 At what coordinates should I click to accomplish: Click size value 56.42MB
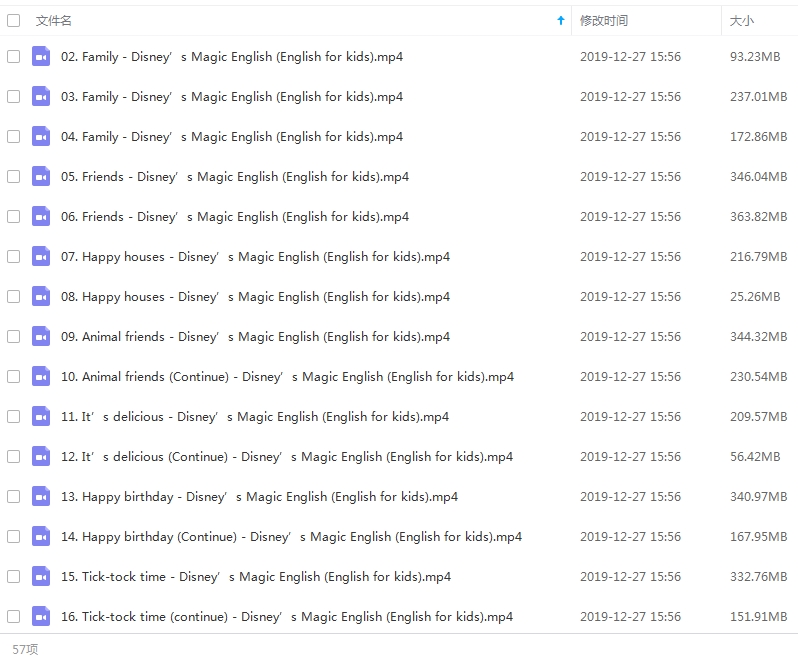click(755, 456)
